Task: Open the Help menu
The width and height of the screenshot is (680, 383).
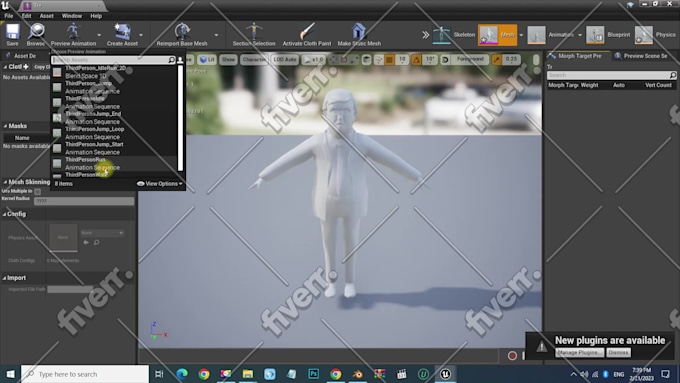Action: 96,16
